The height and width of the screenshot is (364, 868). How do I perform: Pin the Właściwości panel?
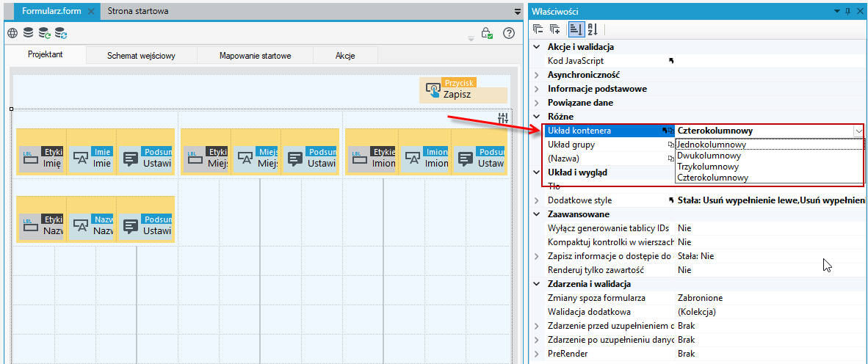coord(848,11)
